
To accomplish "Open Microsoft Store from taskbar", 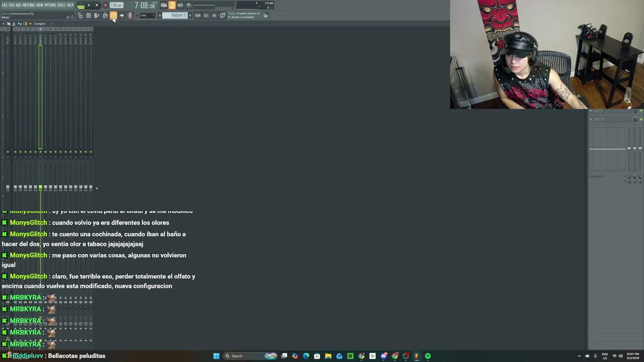I will pos(317,356).
